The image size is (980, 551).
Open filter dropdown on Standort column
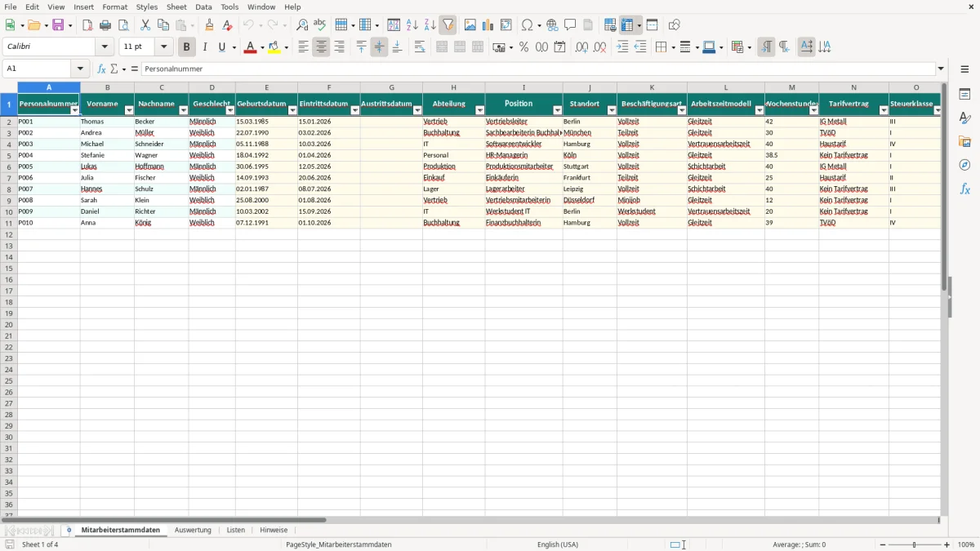tap(612, 110)
